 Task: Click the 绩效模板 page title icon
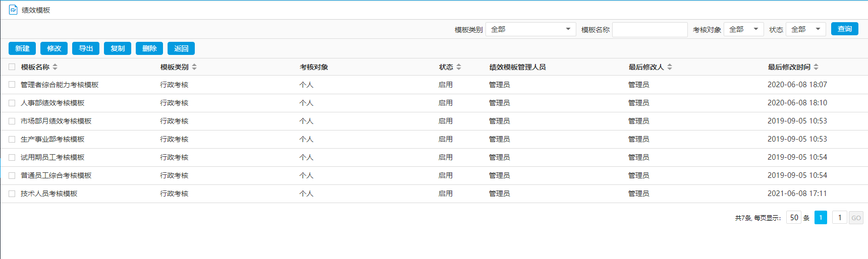click(13, 10)
